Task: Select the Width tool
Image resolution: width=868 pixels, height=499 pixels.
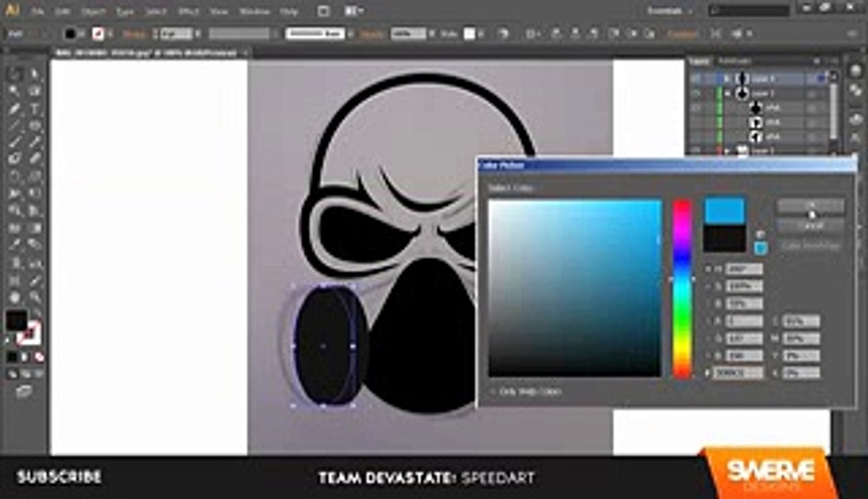Action: (x=15, y=193)
